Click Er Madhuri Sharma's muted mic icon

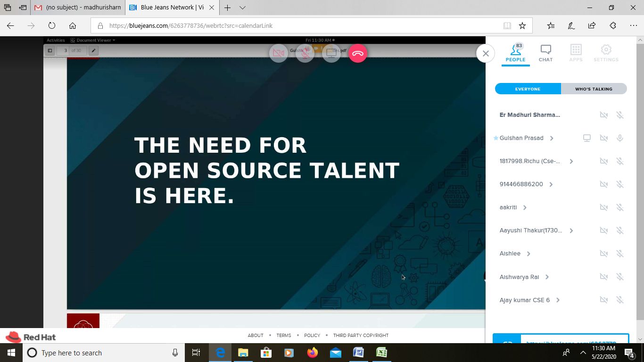pyautogui.click(x=620, y=115)
